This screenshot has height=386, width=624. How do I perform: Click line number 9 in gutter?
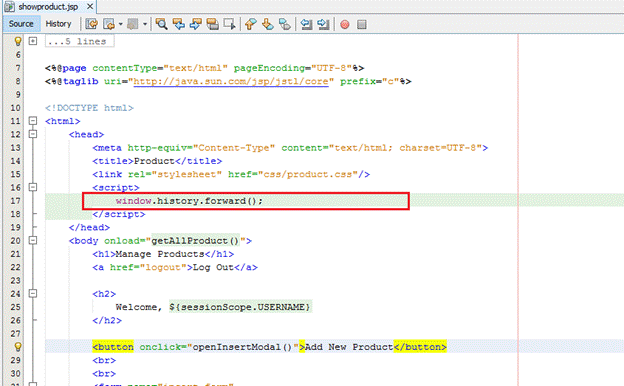pos(18,94)
